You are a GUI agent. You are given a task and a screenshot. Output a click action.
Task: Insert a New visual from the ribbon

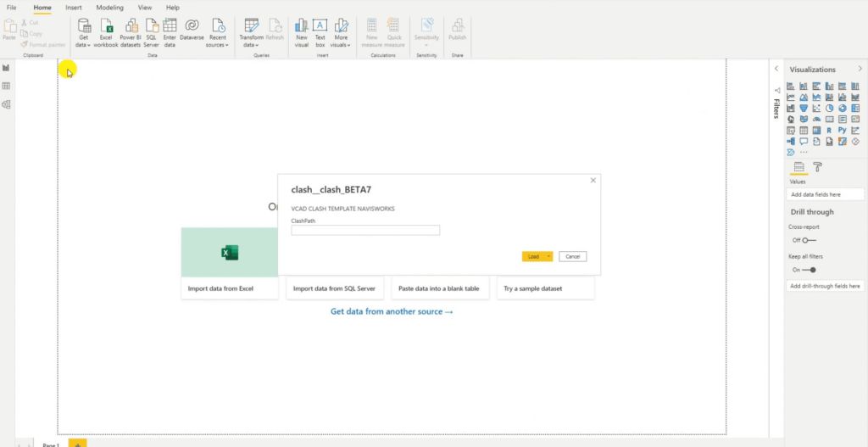[x=302, y=33]
